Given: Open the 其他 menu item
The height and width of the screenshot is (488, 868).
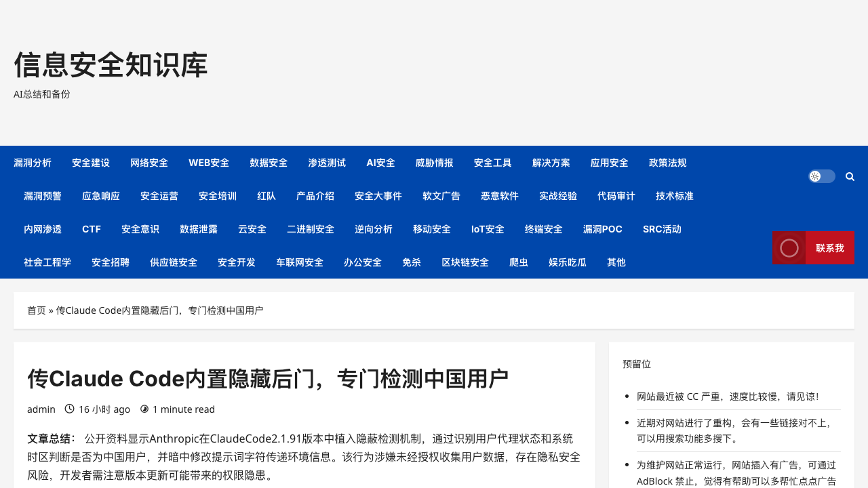Looking at the screenshot, I should coord(616,262).
